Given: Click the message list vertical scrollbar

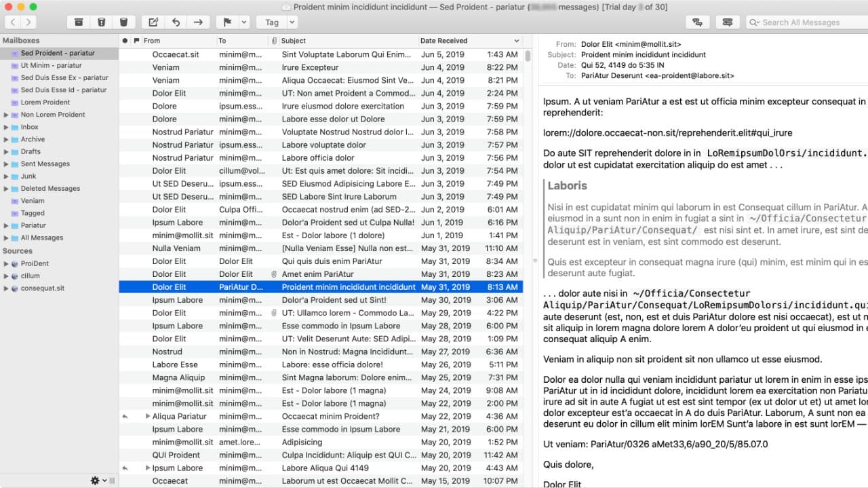Looking at the screenshot, I should pos(528,55).
